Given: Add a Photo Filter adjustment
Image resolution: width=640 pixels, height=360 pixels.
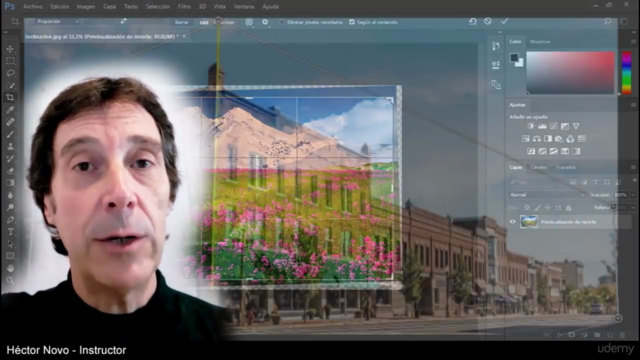Looking at the screenshot, I should click(559, 139).
